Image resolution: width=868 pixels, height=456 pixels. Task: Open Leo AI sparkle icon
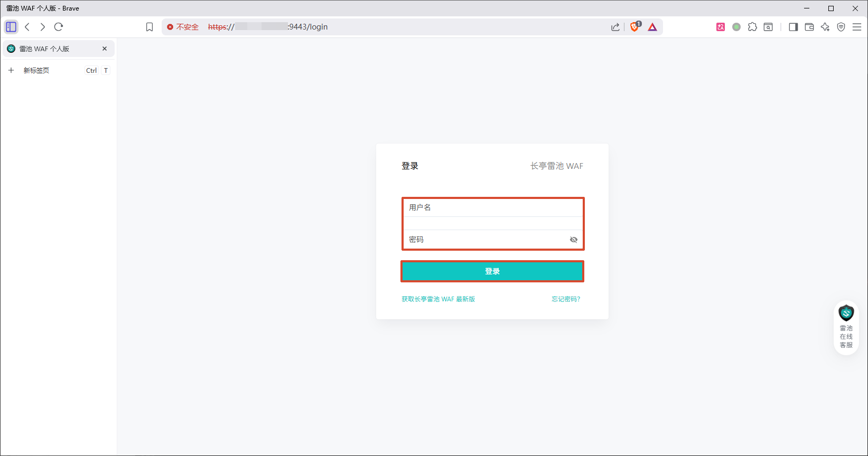point(825,27)
